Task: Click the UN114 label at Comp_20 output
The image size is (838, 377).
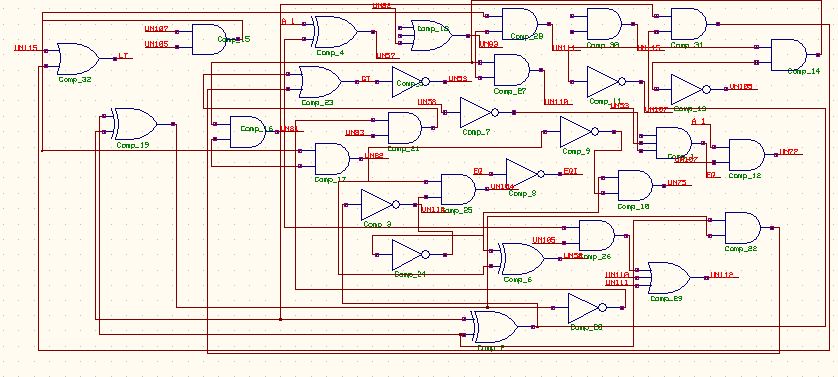Action: point(563,48)
